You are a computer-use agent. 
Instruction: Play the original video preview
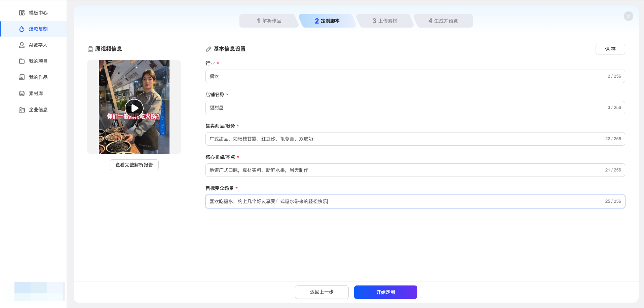(x=134, y=108)
